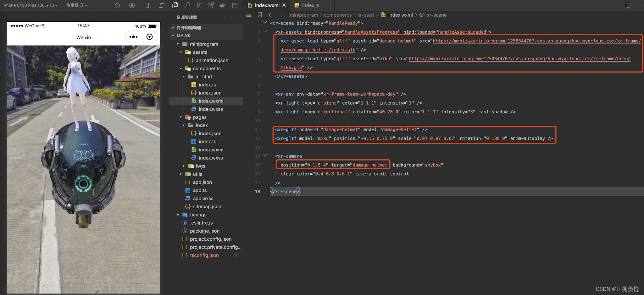Go forward with the right arrow
The height and width of the screenshot is (295, 644).
(281, 15)
